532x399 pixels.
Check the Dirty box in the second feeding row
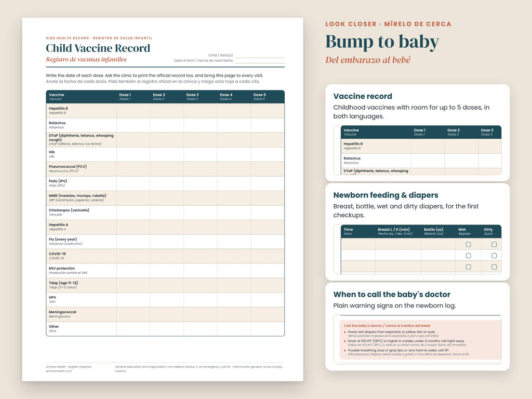(x=494, y=256)
